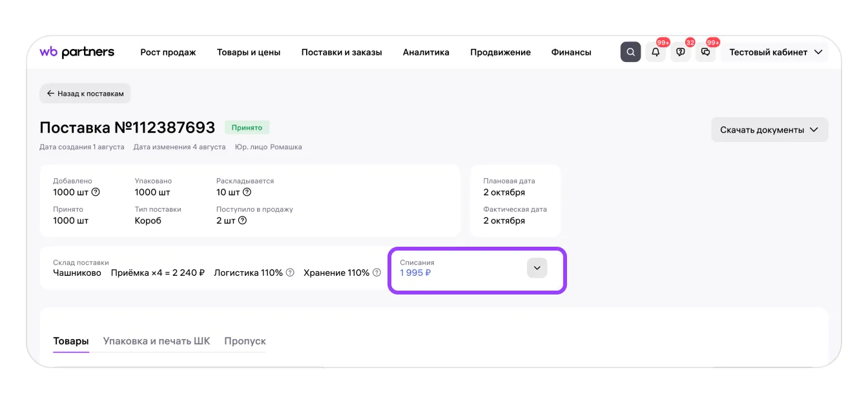868x403 pixels.
Task: Click Плановая дата 2 октября value
Action: pos(504,192)
